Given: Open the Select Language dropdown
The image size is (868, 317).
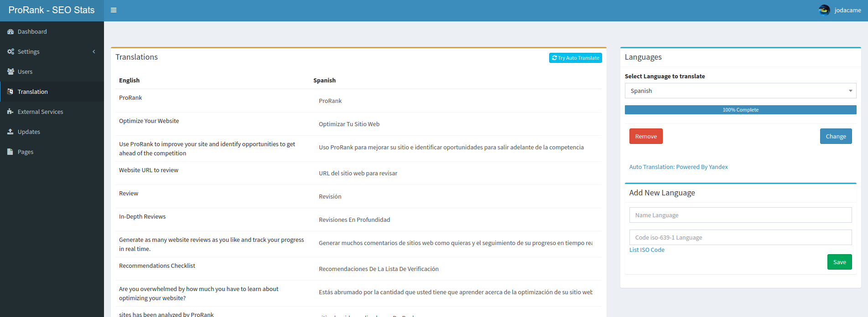Looking at the screenshot, I should click(740, 91).
